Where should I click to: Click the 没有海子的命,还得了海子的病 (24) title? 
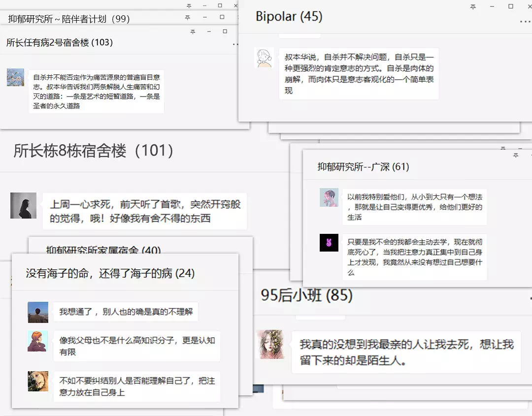coord(110,273)
